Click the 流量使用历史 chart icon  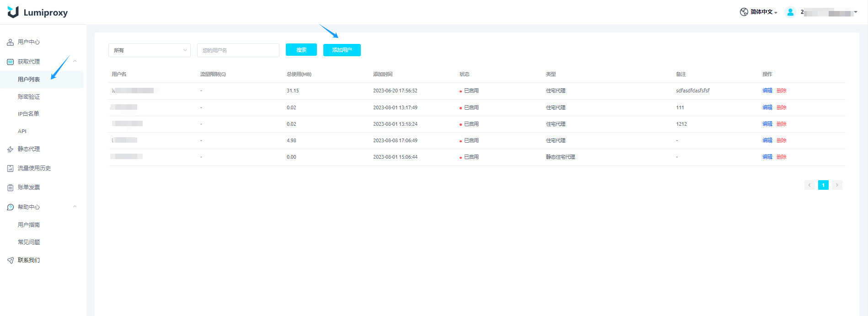tap(10, 168)
